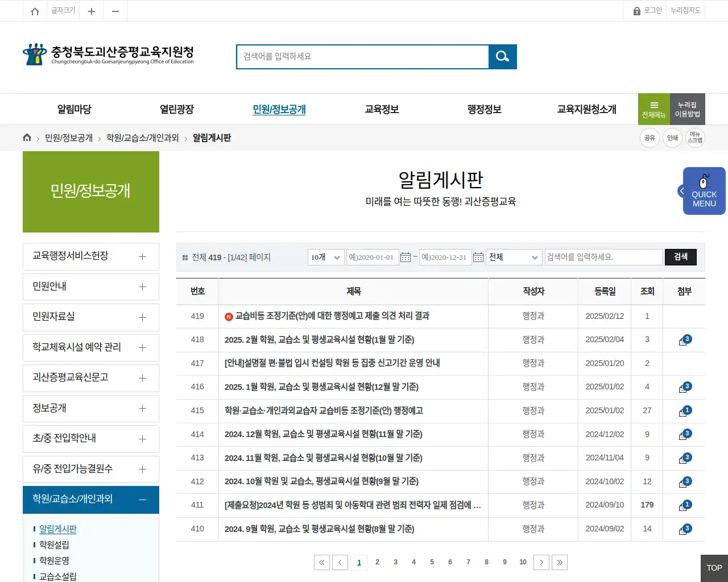
Task: Click the office of education logo
Action: coord(108,55)
